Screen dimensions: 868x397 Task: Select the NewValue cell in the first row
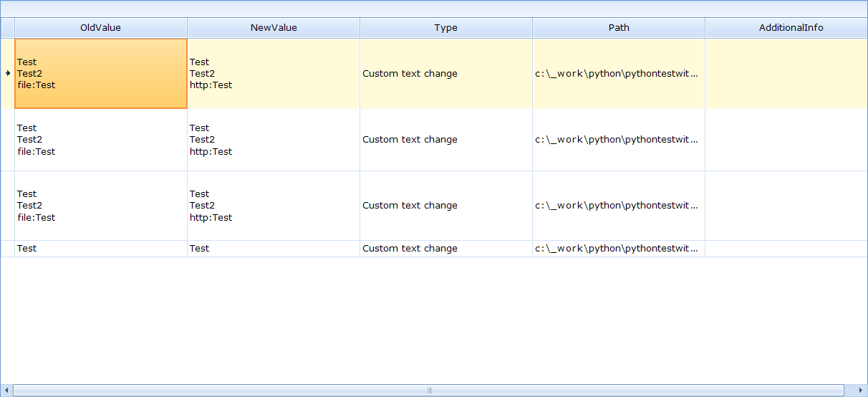tap(274, 73)
